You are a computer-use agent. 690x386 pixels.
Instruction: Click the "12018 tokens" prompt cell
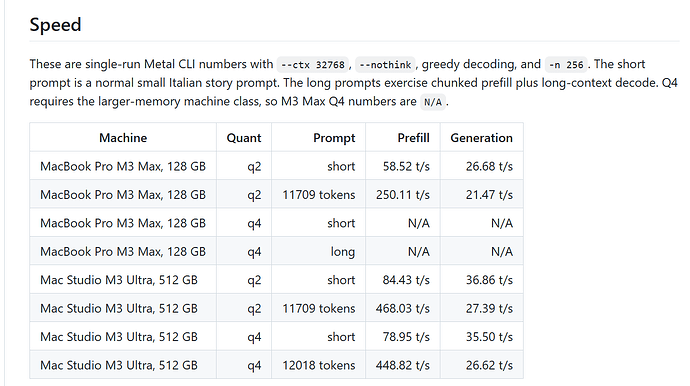tap(319, 365)
